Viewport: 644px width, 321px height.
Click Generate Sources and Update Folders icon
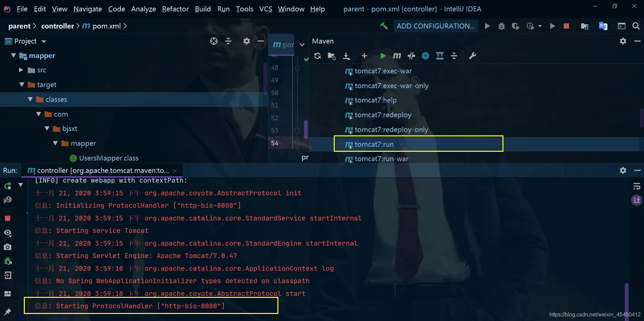(332, 56)
